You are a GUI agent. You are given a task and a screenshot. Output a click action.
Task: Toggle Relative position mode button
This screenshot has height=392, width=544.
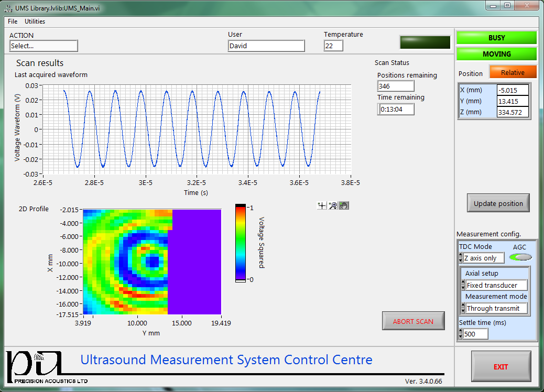pyautogui.click(x=513, y=72)
